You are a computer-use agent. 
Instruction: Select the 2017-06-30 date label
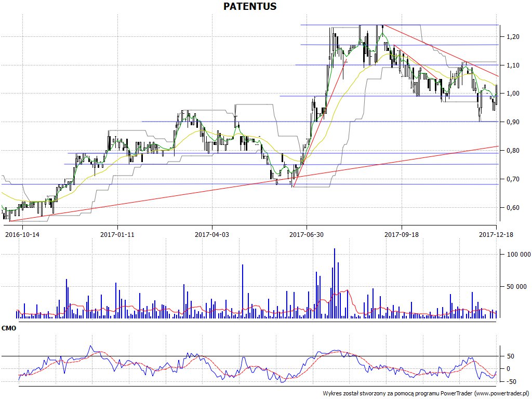coord(307,234)
